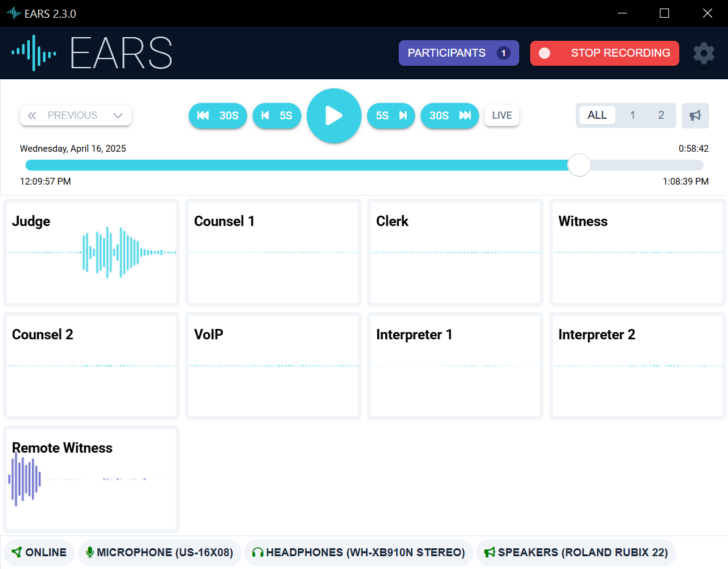Click the speakers icon in the status bar
This screenshot has height=569, width=728.
489,552
